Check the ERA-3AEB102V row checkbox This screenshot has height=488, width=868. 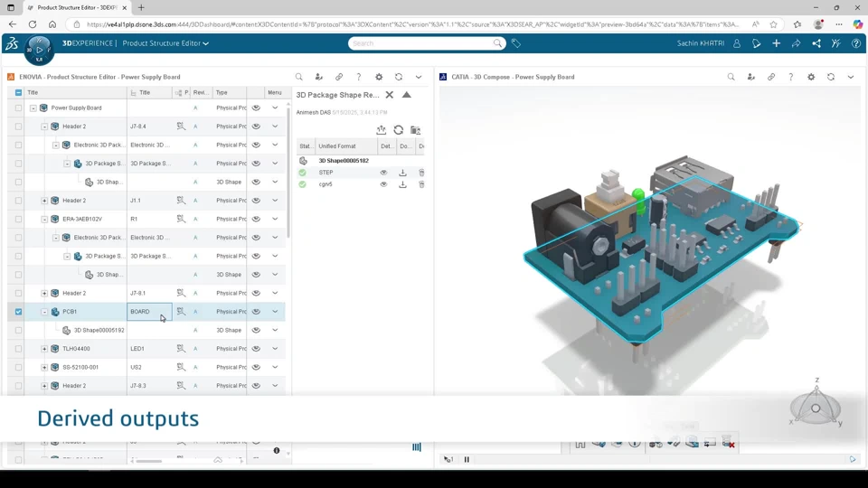[18, 219]
